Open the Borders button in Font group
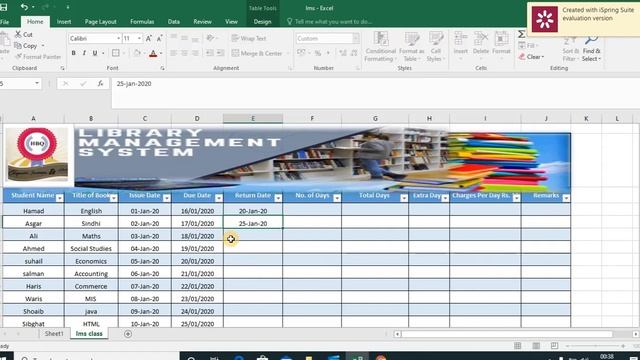The width and height of the screenshot is (640, 360). pyautogui.click(x=116, y=53)
